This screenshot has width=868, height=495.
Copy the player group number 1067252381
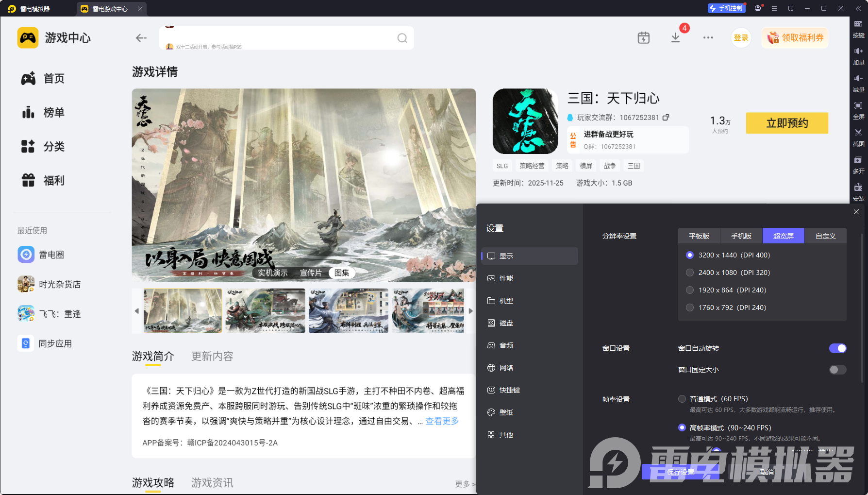pos(666,117)
